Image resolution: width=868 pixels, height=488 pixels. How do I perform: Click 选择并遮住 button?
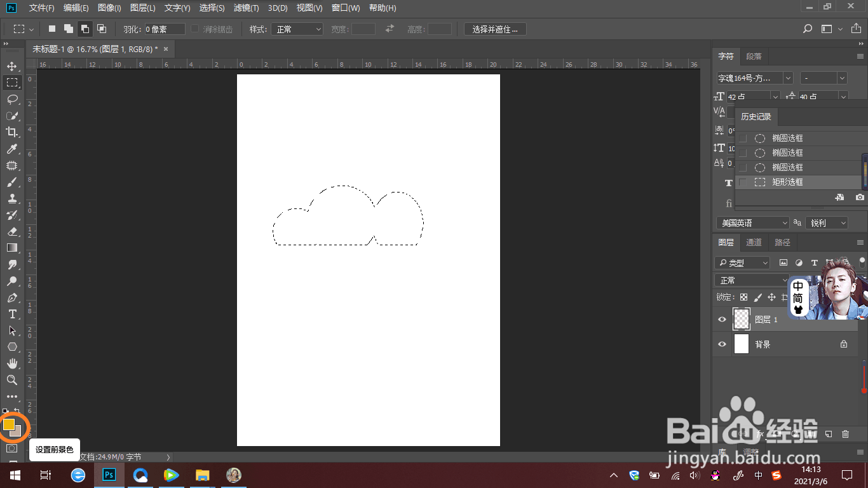tap(495, 29)
